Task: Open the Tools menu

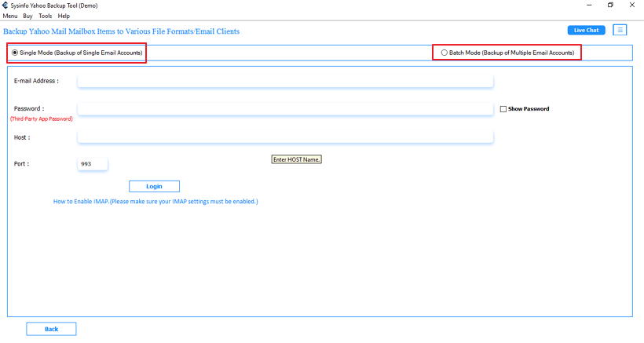Action: 46,16
